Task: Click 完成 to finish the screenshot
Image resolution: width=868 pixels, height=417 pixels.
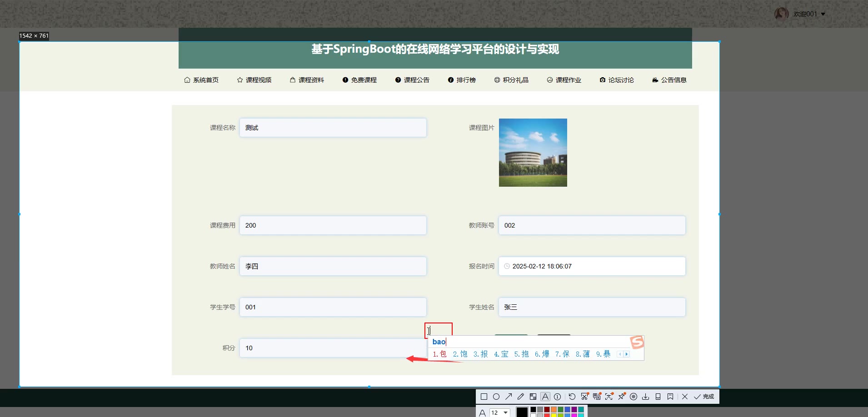Action: (x=704, y=397)
